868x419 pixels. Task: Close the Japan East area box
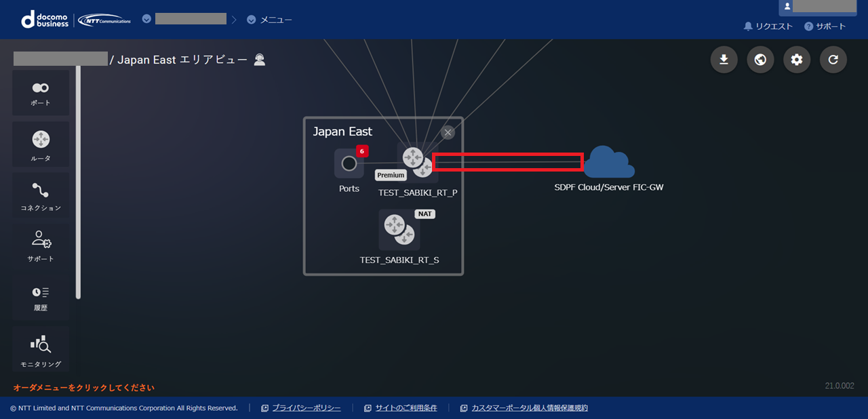click(448, 132)
